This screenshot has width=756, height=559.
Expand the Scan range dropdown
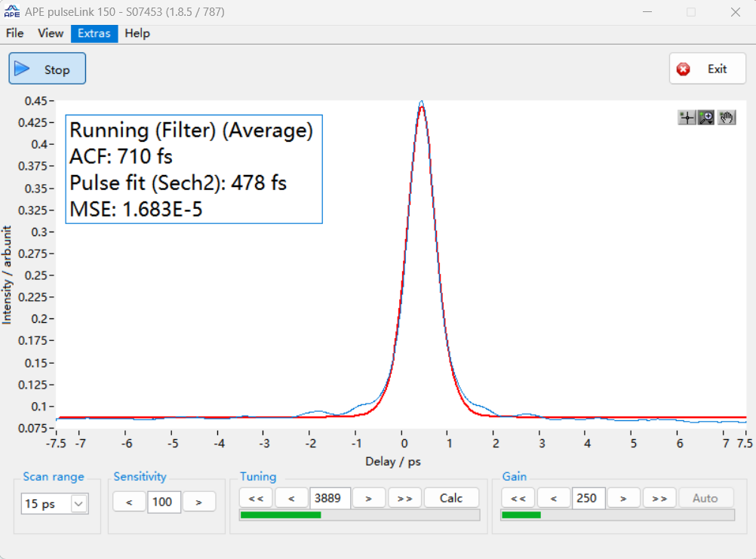tap(78, 504)
